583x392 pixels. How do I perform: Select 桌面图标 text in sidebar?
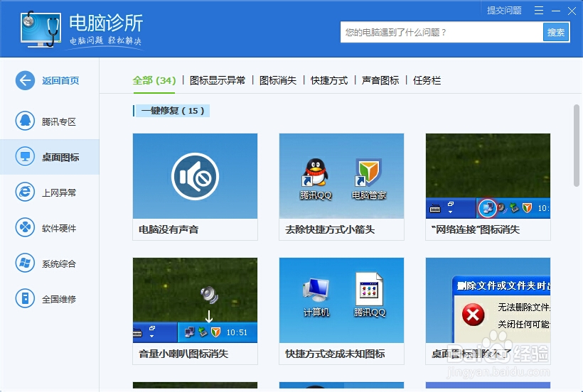pos(60,158)
